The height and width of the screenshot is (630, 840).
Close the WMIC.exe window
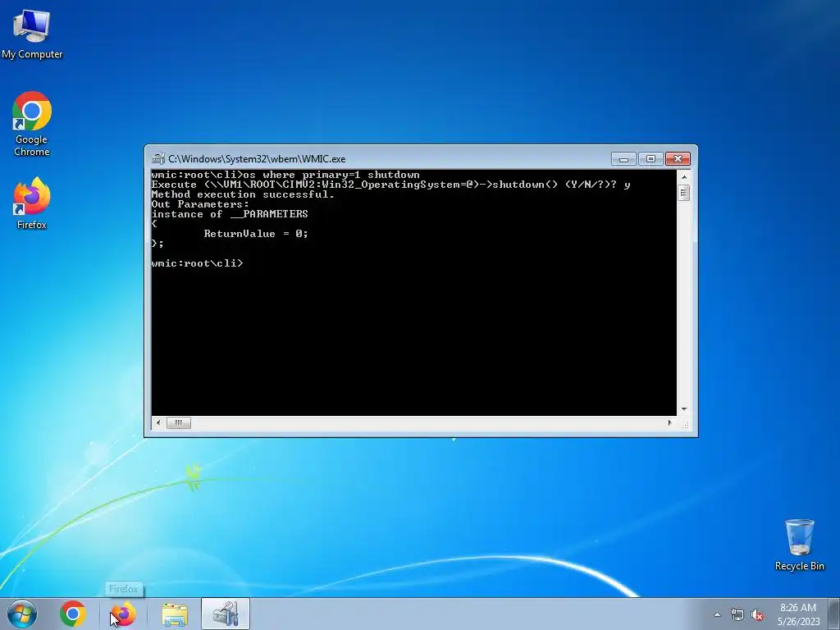tap(678, 159)
